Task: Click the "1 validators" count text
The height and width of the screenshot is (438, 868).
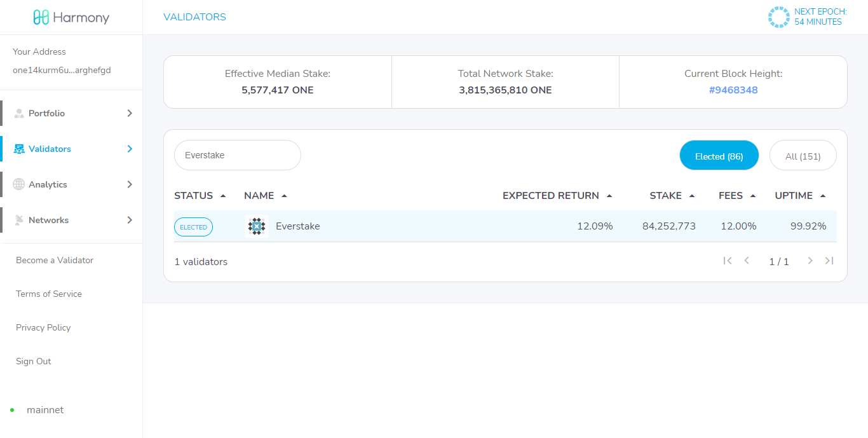Action: (201, 262)
